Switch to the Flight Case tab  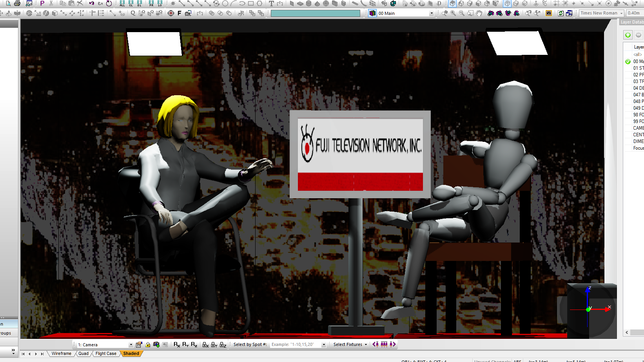[x=106, y=353]
